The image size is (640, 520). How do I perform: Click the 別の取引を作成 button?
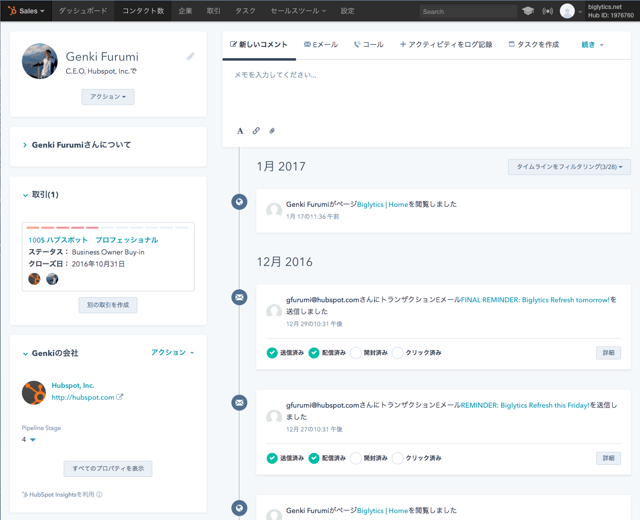click(108, 305)
